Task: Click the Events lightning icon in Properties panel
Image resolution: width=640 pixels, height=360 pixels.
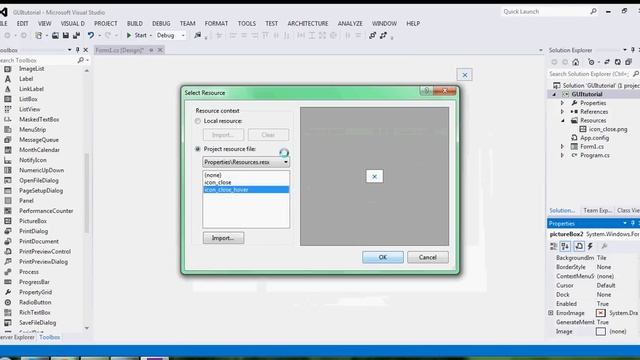Action: pyautogui.click(x=590, y=246)
